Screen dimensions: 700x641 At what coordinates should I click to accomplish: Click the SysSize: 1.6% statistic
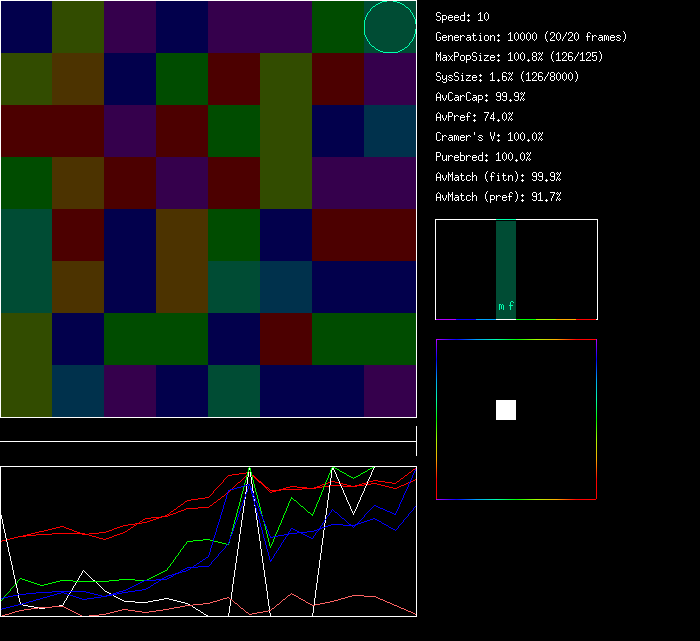tap(505, 77)
